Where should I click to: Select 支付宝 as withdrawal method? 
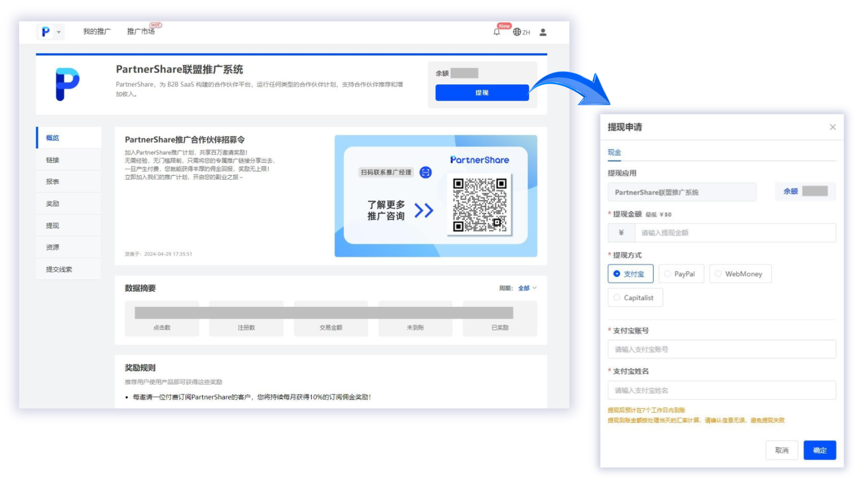pos(630,274)
